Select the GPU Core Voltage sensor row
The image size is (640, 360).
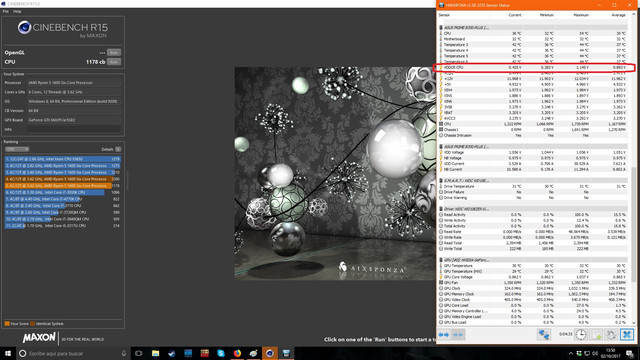(x=533, y=277)
